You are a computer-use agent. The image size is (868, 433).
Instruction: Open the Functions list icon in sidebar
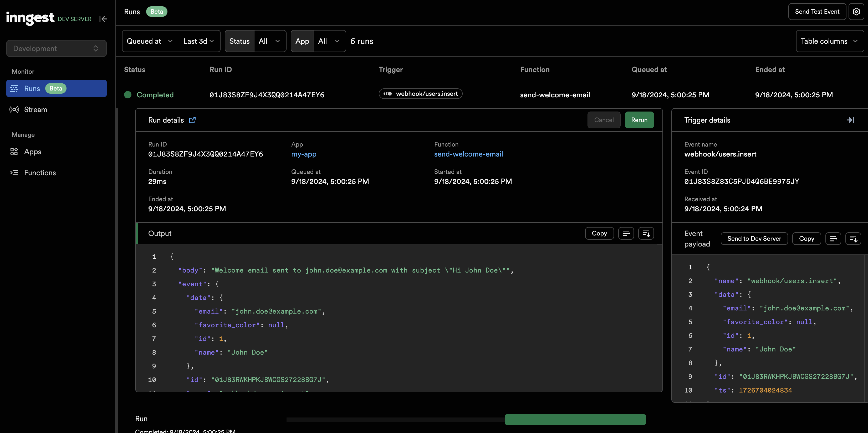[x=14, y=173]
